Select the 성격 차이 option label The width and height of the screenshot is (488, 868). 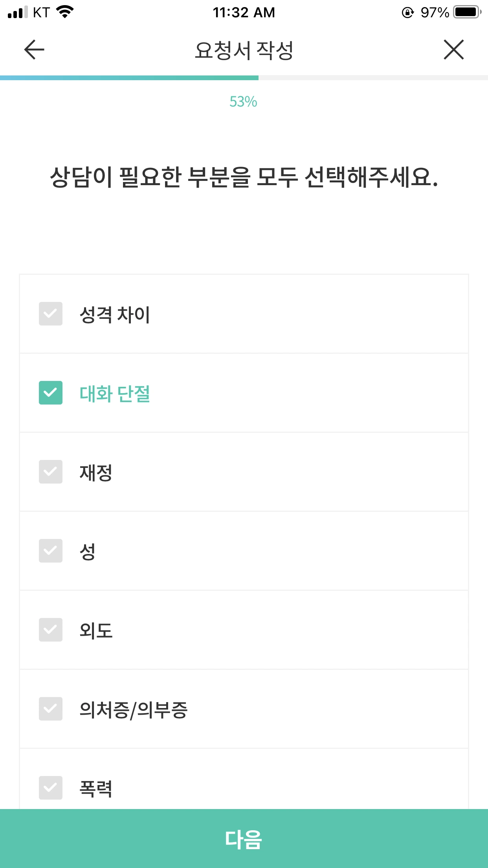[115, 314]
